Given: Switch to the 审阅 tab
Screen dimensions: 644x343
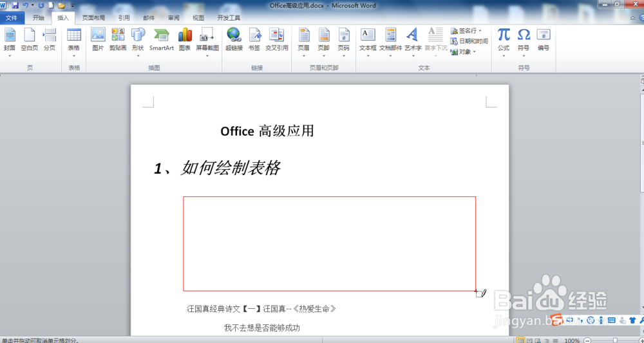Looking at the screenshot, I should click(174, 17).
